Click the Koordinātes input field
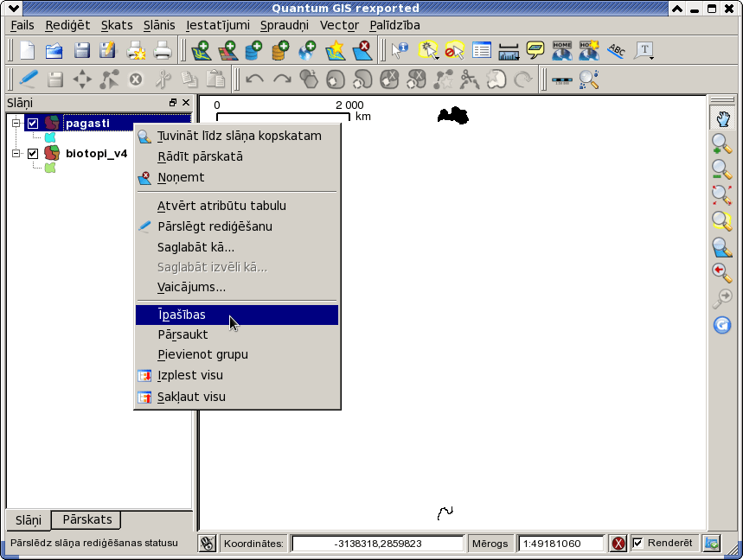 click(x=378, y=544)
